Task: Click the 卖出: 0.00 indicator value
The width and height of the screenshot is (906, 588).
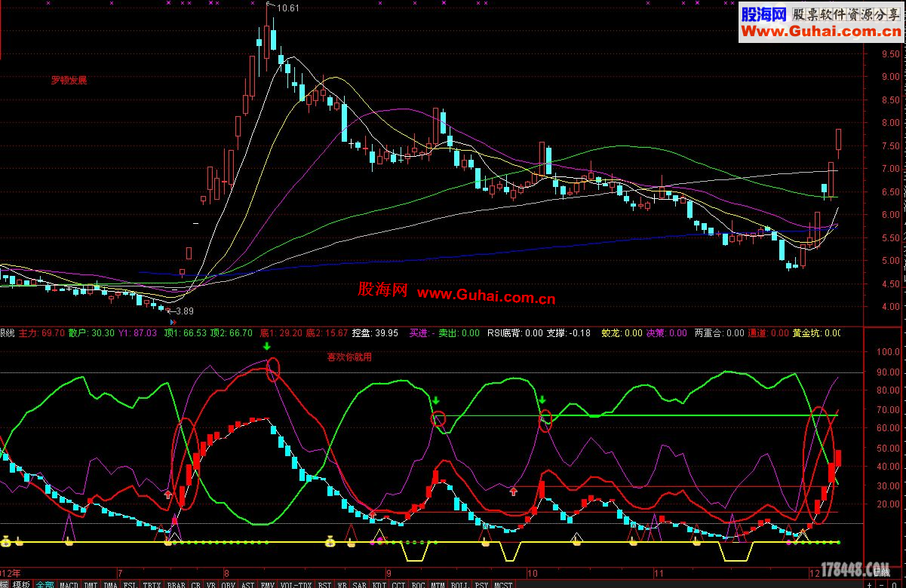Action: pyautogui.click(x=459, y=332)
